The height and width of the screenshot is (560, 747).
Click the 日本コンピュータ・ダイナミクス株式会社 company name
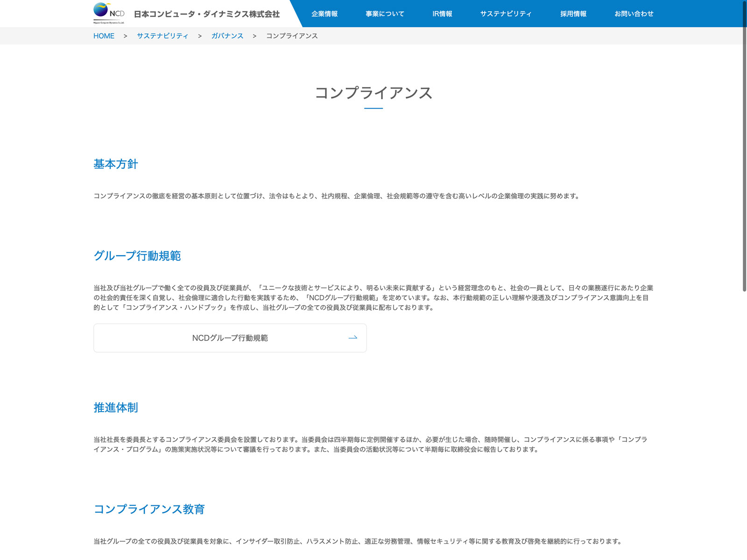(x=207, y=14)
